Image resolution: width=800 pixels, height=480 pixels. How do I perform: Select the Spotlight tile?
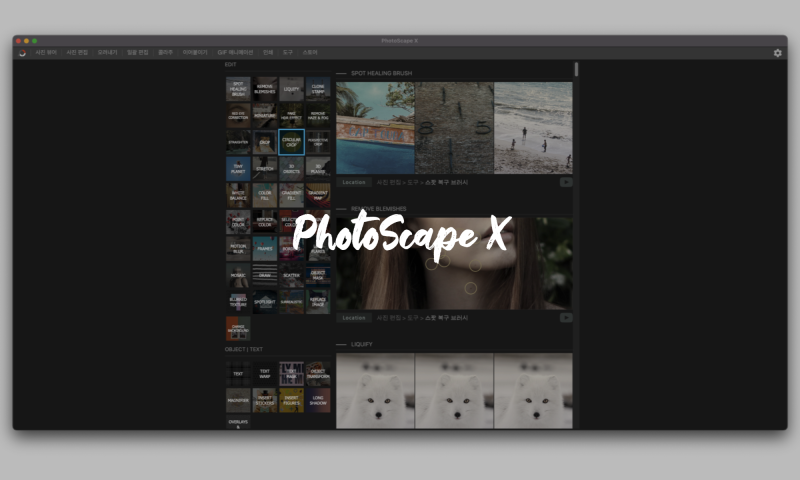(265, 301)
